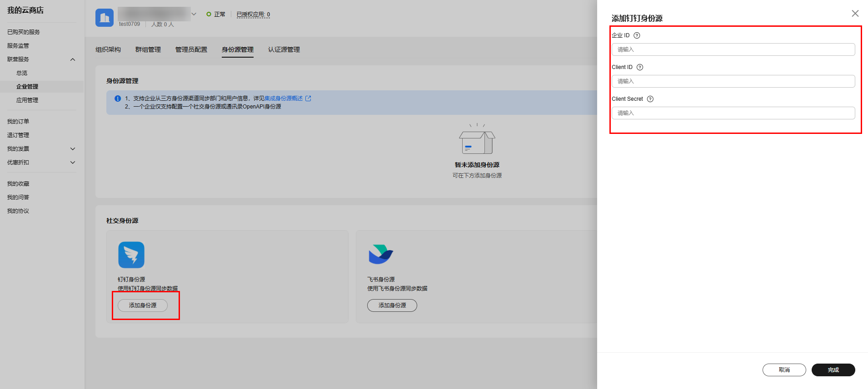This screenshot has width=868, height=389.
Task: Switch to the 认证源管理 tab
Action: [284, 49]
